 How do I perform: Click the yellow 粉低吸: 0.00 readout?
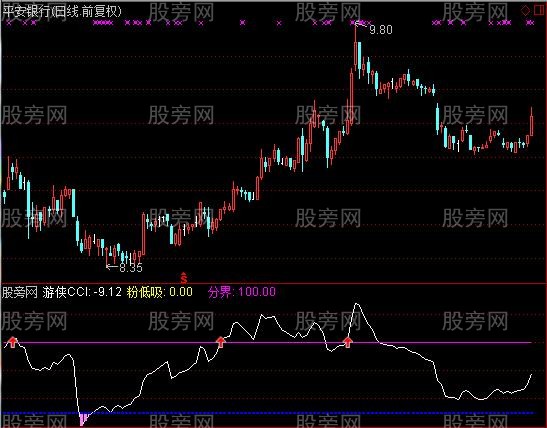point(159,292)
